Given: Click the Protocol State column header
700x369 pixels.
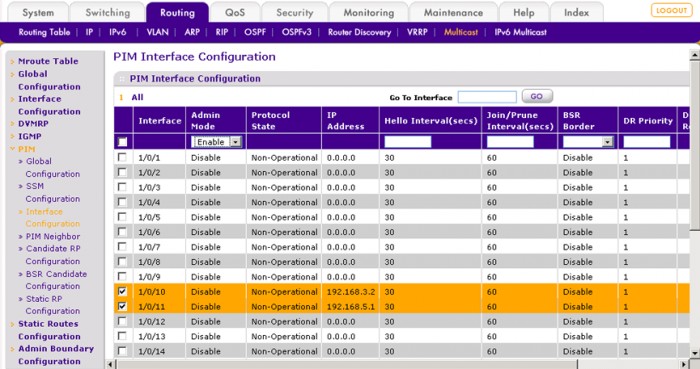Looking at the screenshot, I should [x=283, y=120].
